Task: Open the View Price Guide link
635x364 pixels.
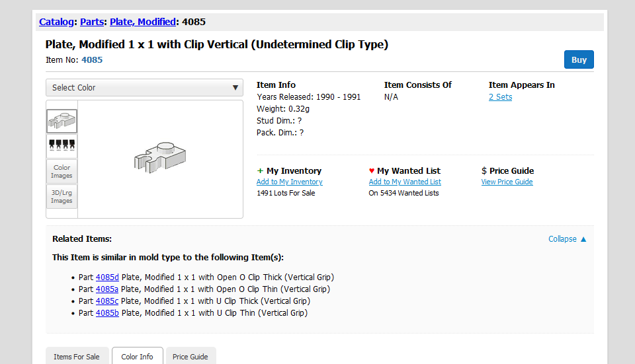Action: coord(507,182)
